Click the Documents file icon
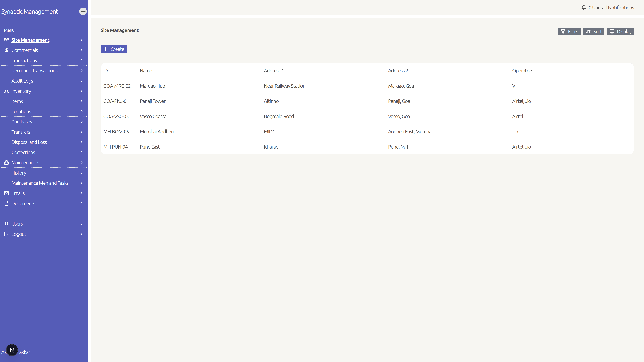The height and width of the screenshot is (362, 644). (x=6, y=204)
